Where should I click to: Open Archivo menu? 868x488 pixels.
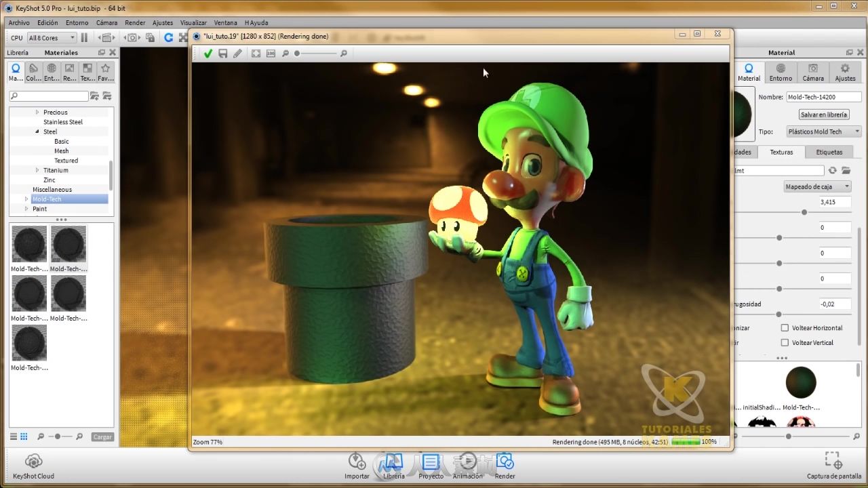pos(19,22)
